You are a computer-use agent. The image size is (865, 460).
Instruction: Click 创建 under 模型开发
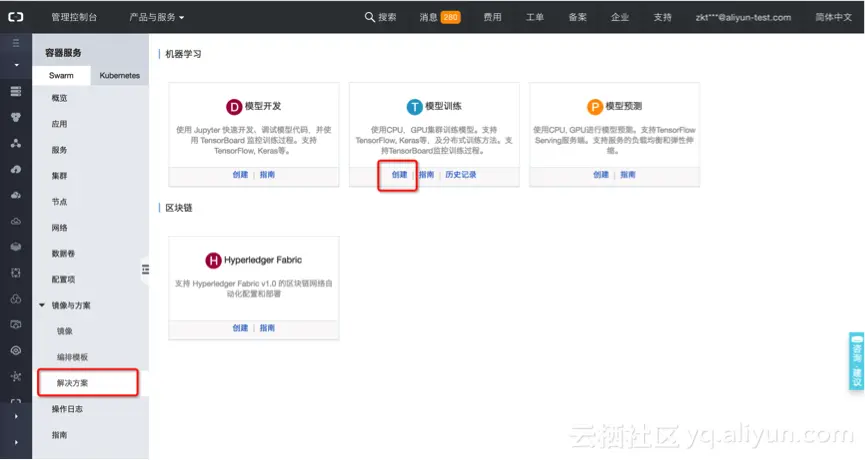tap(240, 175)
